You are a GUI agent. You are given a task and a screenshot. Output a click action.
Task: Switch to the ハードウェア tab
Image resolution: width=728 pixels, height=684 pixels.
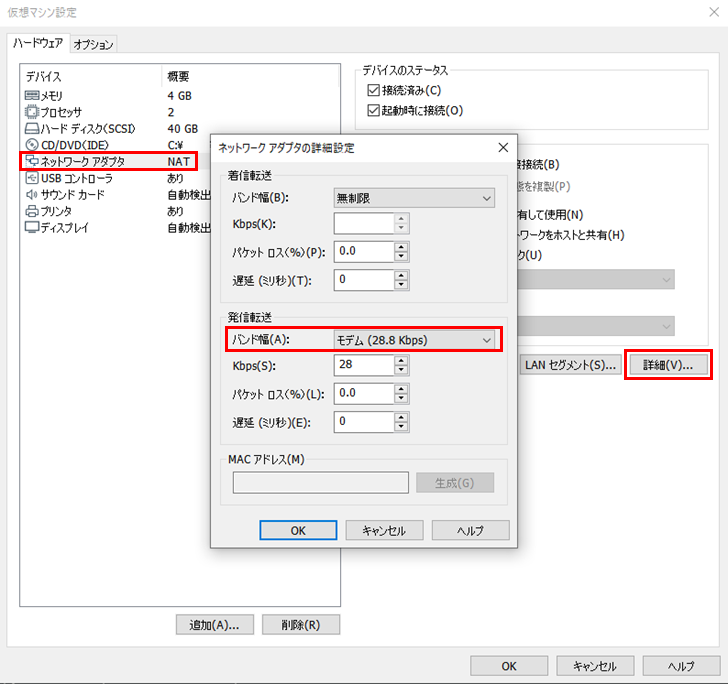point(38,44)
